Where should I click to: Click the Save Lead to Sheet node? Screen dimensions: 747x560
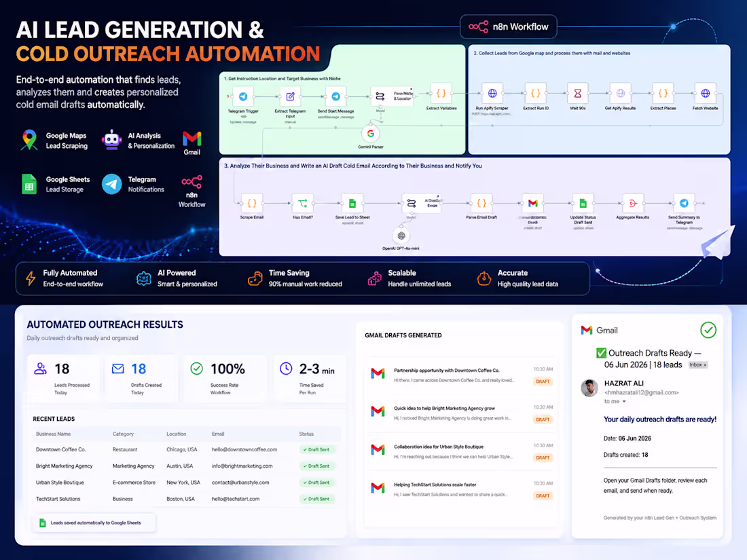352,204
